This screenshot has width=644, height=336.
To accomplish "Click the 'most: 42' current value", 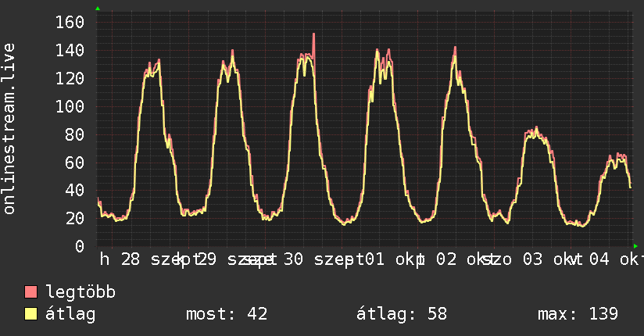I will [227, 314].
